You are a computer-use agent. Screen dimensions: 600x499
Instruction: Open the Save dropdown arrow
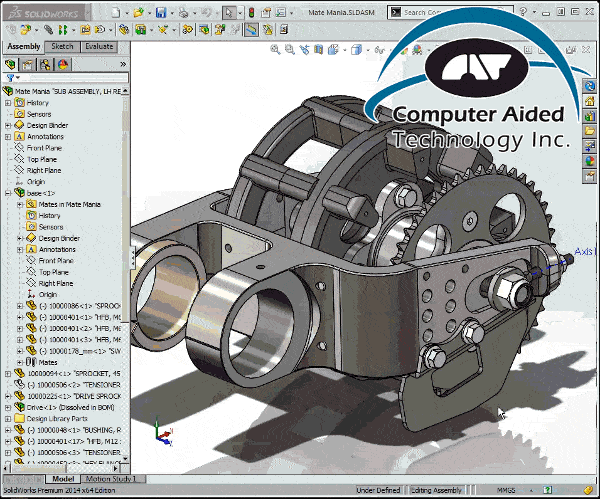coord(172,13)
